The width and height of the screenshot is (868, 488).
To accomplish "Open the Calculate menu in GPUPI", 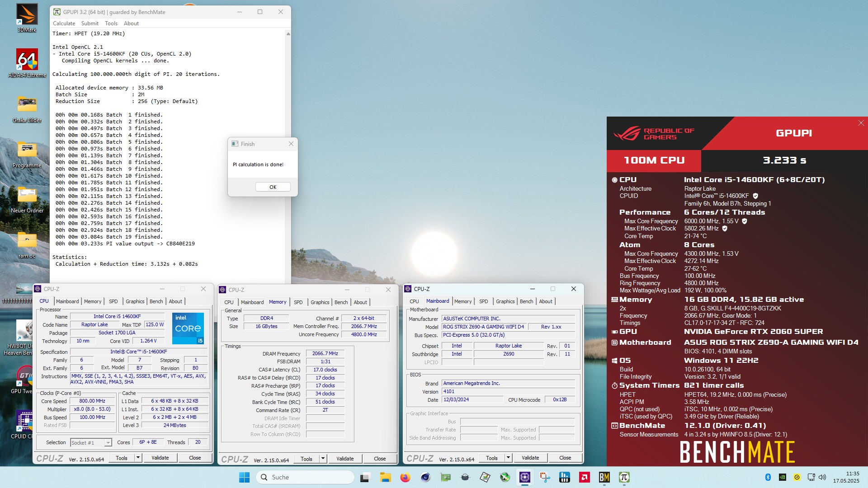I will [x=64, y=23].
